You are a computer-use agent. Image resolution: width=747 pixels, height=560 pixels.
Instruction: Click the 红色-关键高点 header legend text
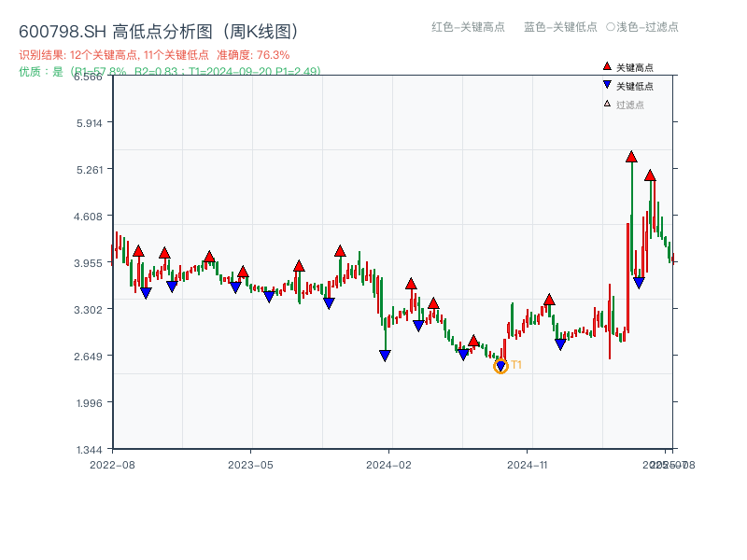click(x=468, y=27)
